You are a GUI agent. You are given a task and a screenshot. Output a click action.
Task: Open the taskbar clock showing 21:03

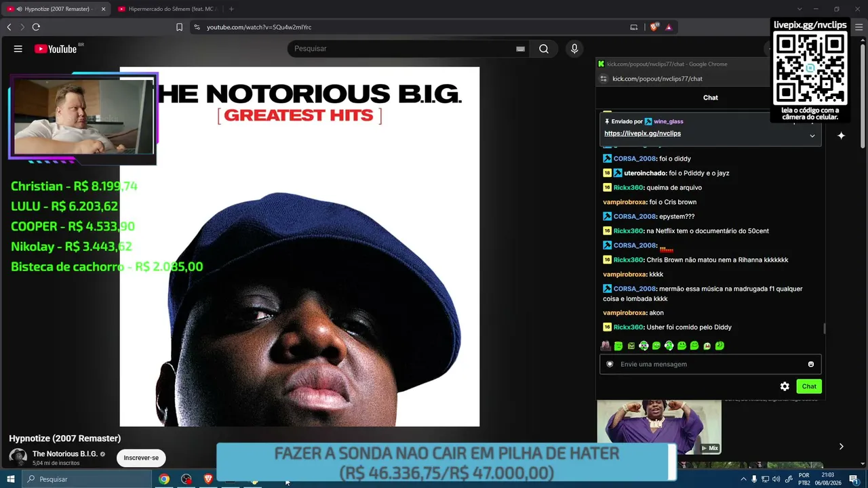[x=828, y=479]
